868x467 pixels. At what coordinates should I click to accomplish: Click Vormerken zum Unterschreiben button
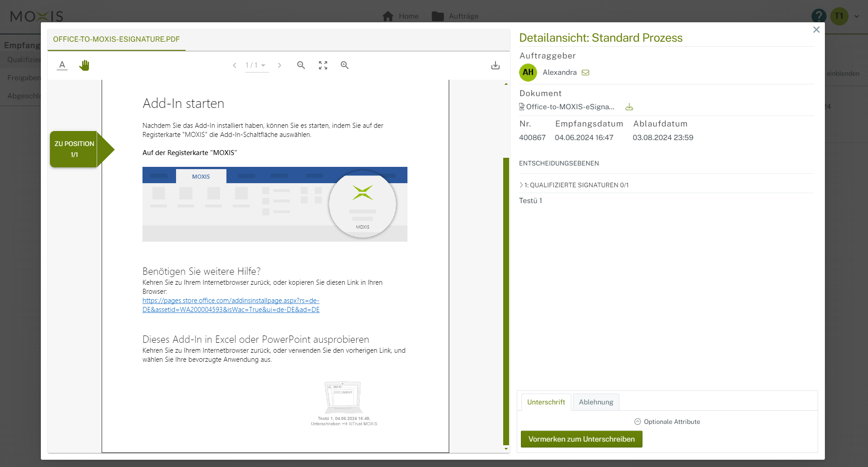[x=581, y=439]
